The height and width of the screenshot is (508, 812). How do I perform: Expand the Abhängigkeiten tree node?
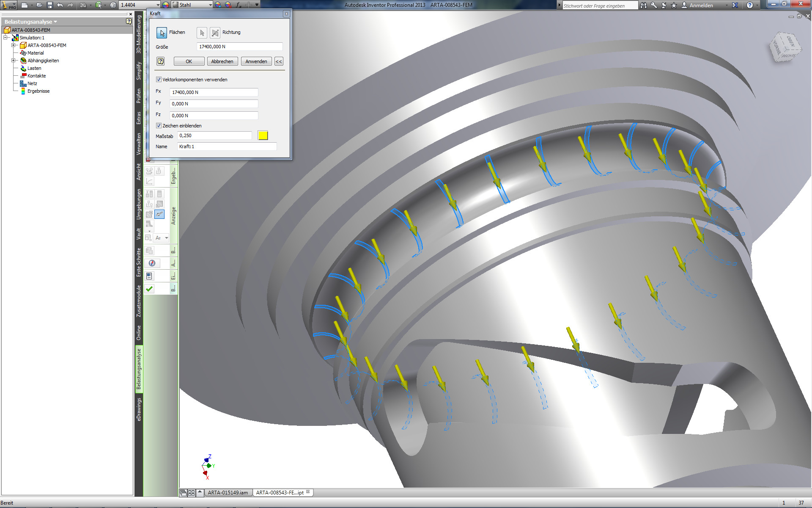click(14, 61)
